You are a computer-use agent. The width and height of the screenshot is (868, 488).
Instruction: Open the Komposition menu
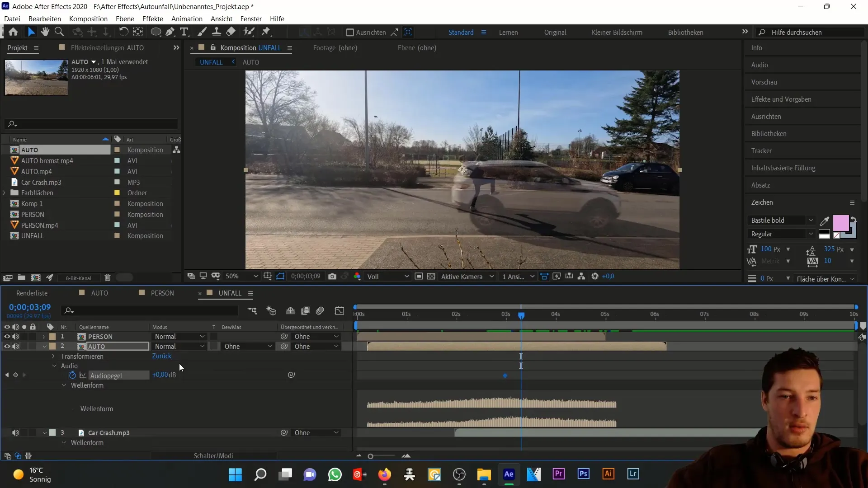[88, 19]
